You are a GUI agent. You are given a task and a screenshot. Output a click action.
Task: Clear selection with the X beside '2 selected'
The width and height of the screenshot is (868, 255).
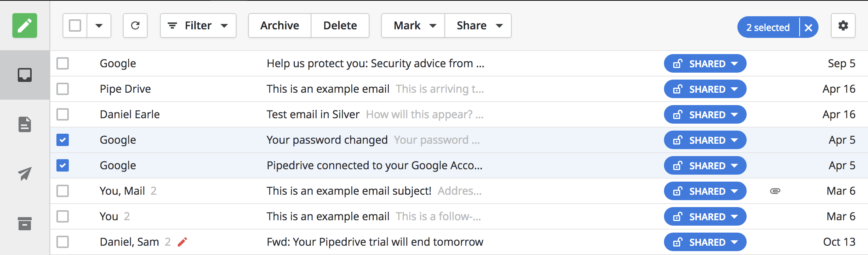(808, 27)
